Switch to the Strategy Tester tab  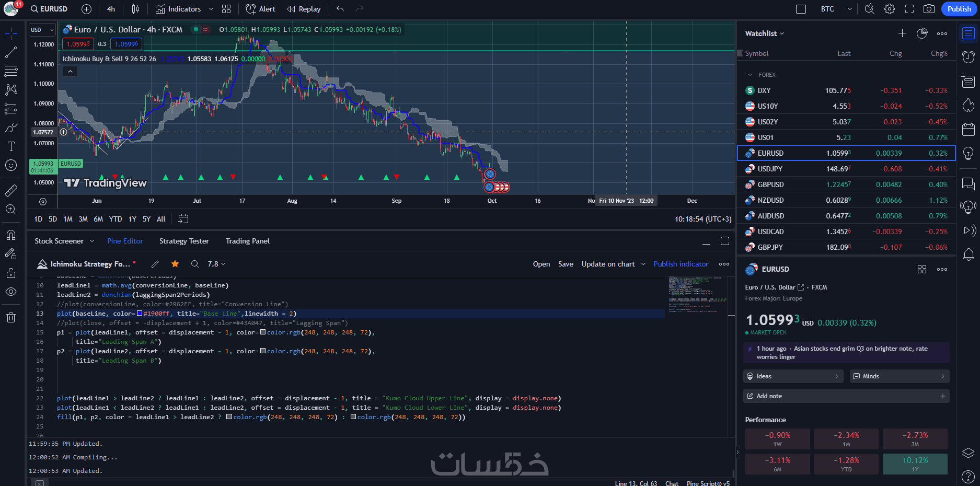click(184, 241)
